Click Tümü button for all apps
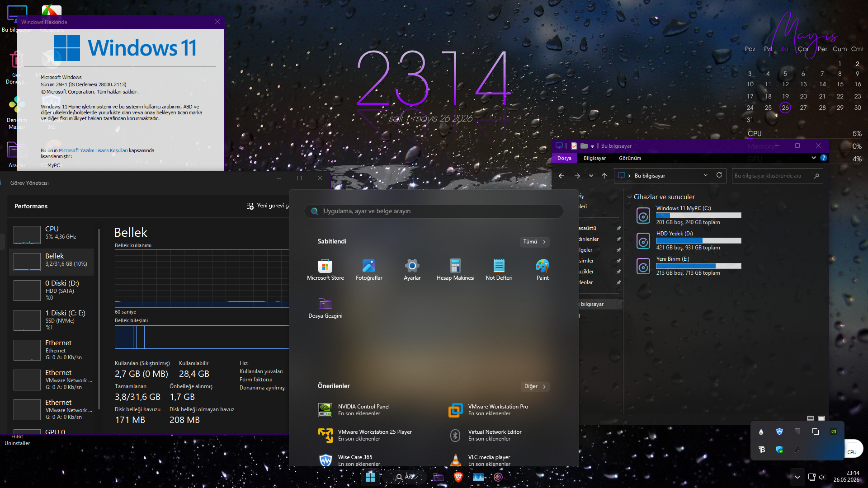Image resolution: width=868 pixels, height=488 pixels. click(534, 242)
